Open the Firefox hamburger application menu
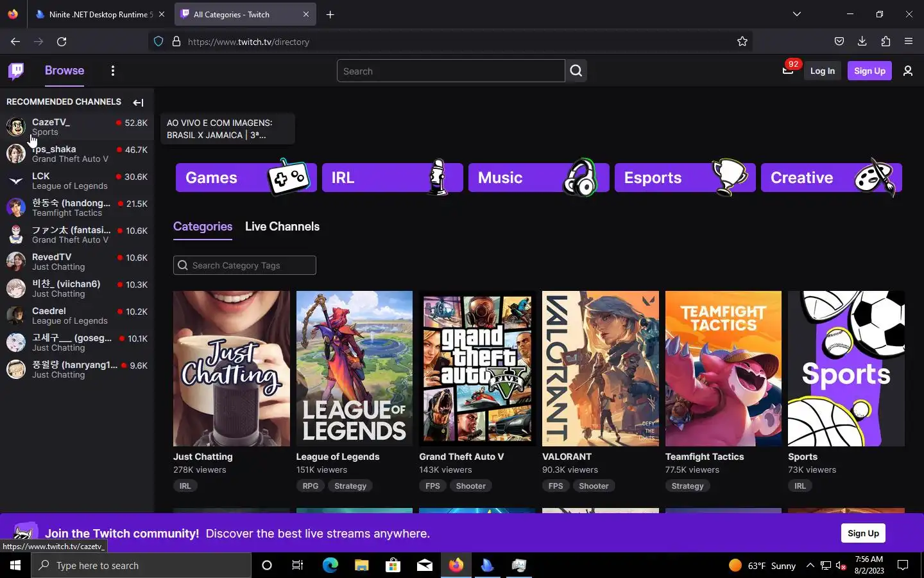The height and width of the screenshot is (578, 924). (909, 41)
